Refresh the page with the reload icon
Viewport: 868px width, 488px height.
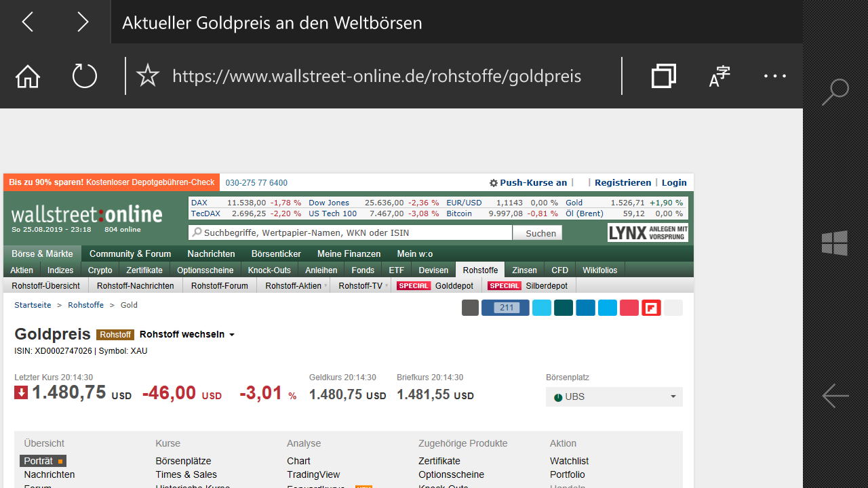point(84,76)
